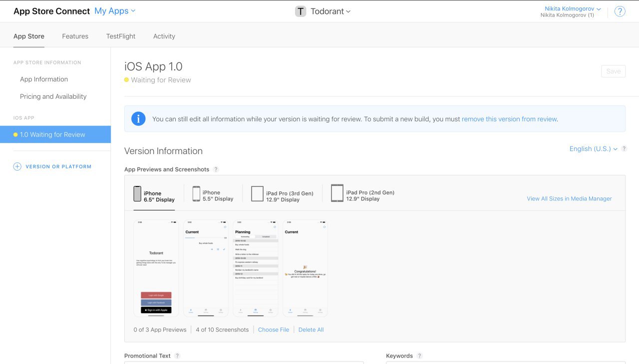Select 1.0 Waiting for Review sidebar item
The image size is (639, 364).
[x=55, y=135]
